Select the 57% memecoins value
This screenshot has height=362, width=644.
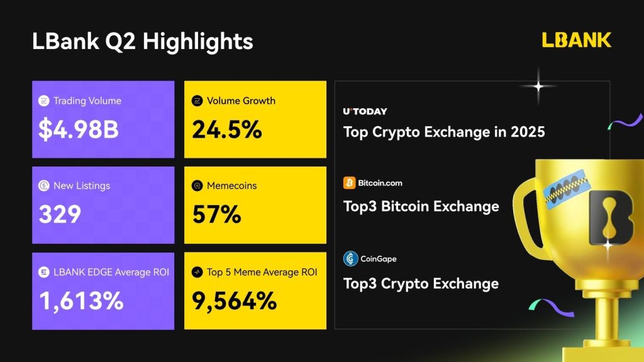(216, 215)
